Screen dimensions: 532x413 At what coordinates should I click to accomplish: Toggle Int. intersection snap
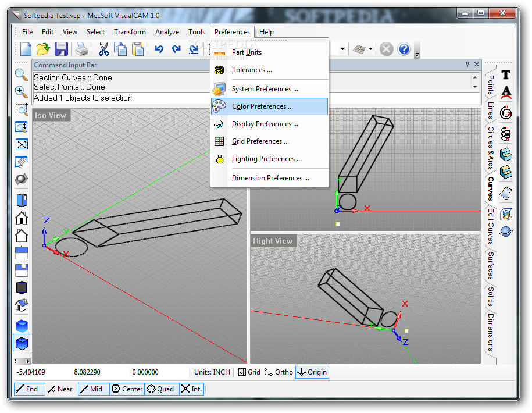pos(192,389)
